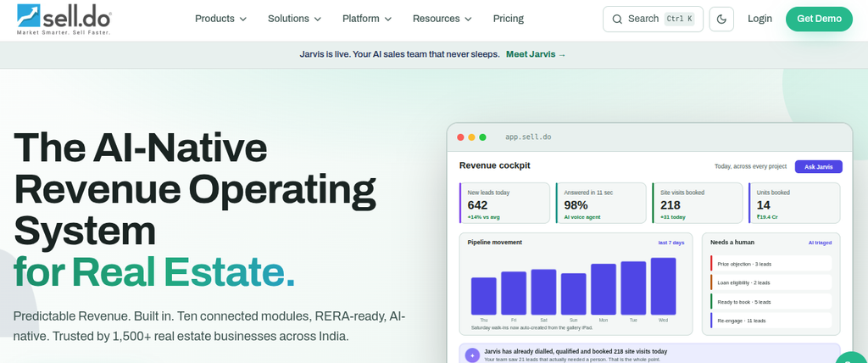
Task: Click the Search box
Action: coord(653,19)
